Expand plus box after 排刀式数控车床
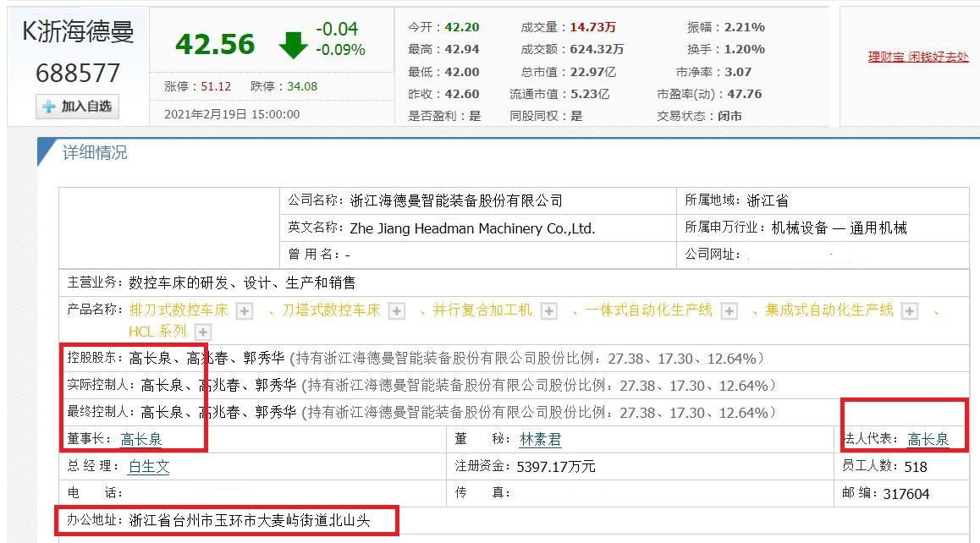 (x=245, y=311)
